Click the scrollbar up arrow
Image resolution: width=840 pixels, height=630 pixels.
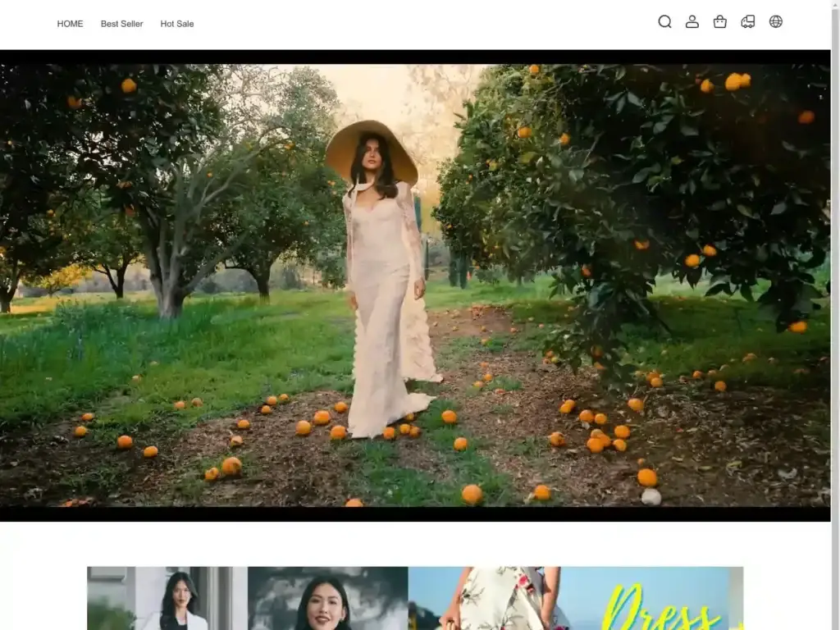click(x=835, y=5)
